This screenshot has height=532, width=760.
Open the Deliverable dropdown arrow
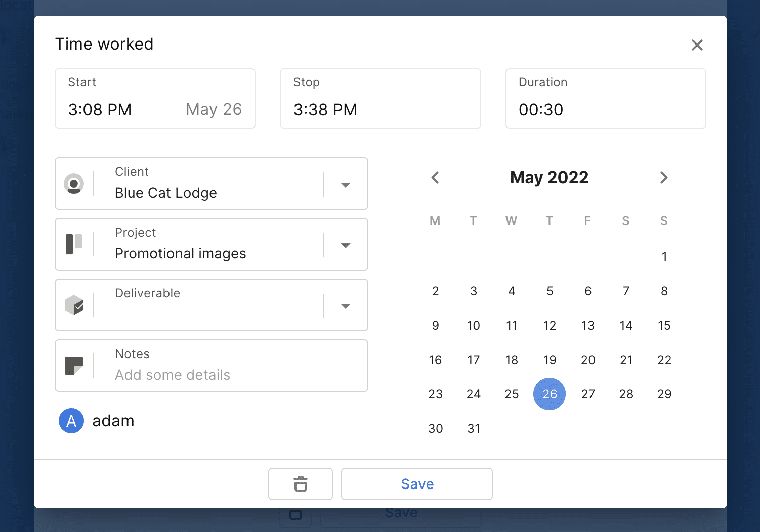click(346, 306)
